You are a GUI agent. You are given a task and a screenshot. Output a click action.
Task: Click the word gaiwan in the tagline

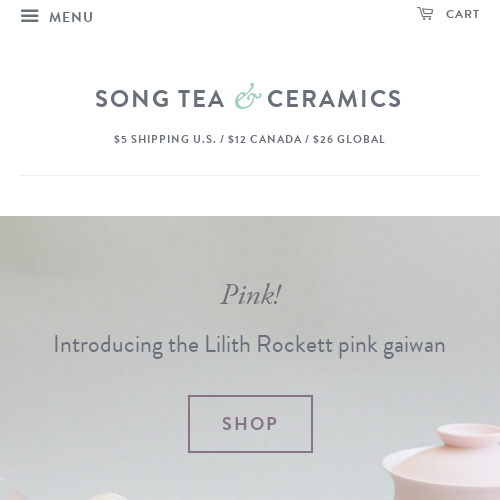pyautogui.click(x=414, y=346)
